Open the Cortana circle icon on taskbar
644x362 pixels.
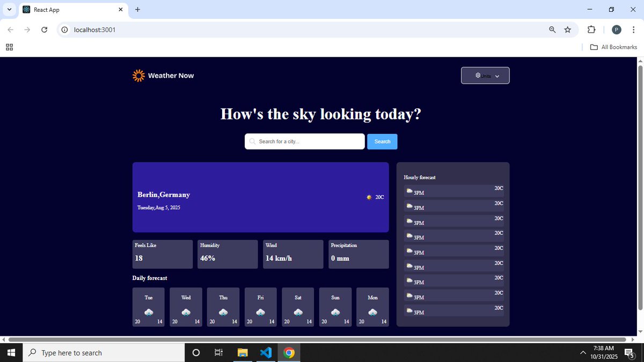[x=196, y=352]
